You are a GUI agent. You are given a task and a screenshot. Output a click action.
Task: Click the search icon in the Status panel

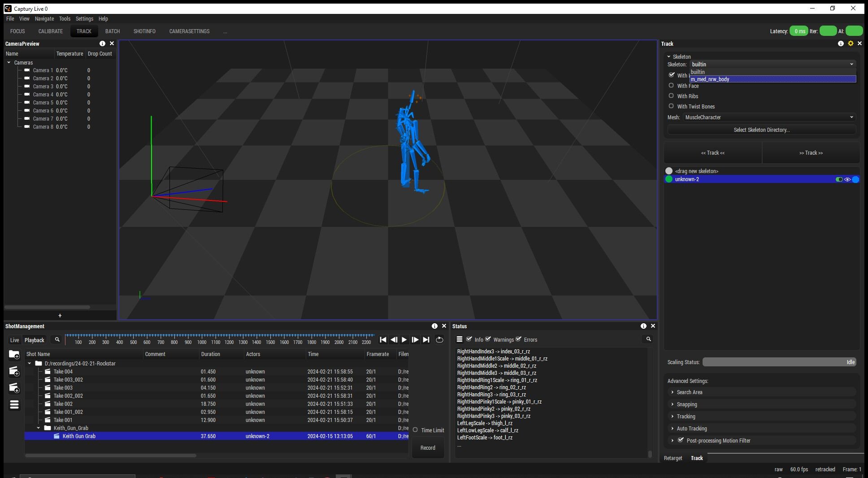click(x=648, y=339)
